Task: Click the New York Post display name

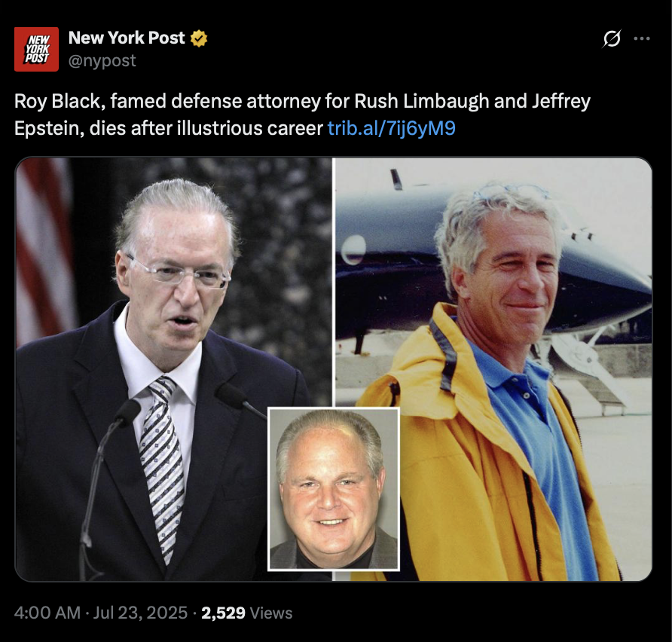Action: (127, 38)
